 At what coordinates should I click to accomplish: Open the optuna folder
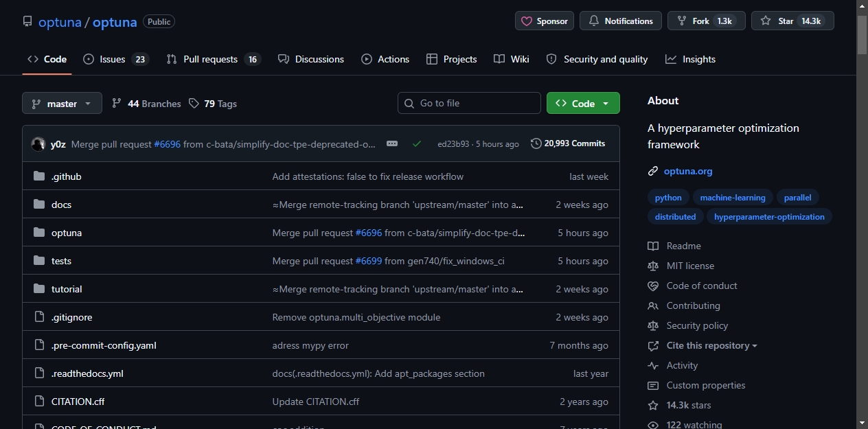(x=67, y=233)
